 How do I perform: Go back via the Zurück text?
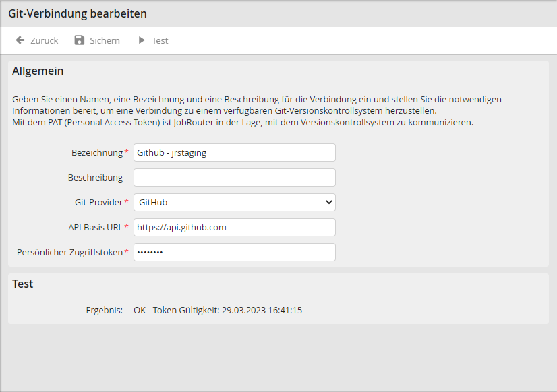45,40
